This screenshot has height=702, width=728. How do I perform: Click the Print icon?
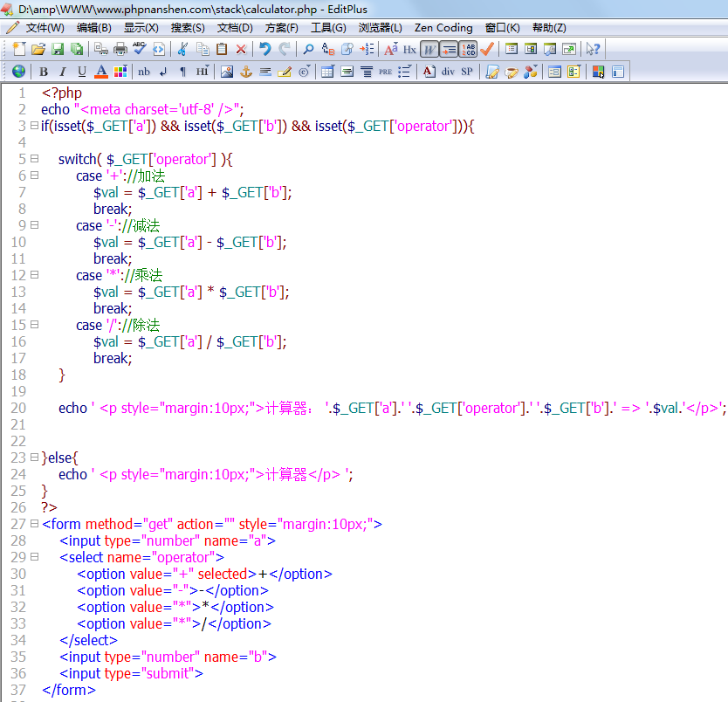[x=120, y=49]
